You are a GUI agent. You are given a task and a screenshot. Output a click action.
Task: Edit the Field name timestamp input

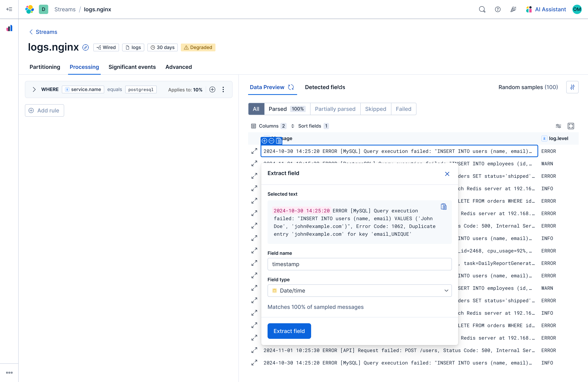(x=359, y=264)
